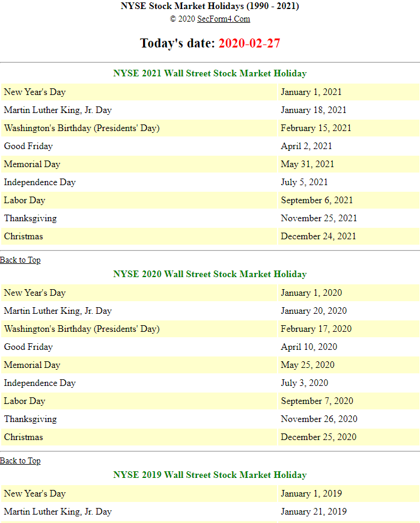Viewport: 420px width, 523px height.
Task: Select the Good Friday April 2, 2021 date
Action: coord(306,146)
